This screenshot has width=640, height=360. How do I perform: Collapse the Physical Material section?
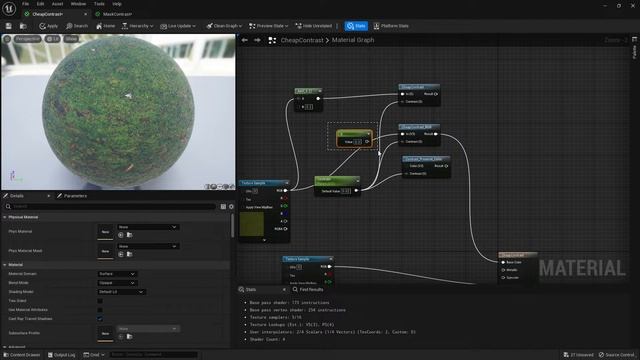[5, 217]
